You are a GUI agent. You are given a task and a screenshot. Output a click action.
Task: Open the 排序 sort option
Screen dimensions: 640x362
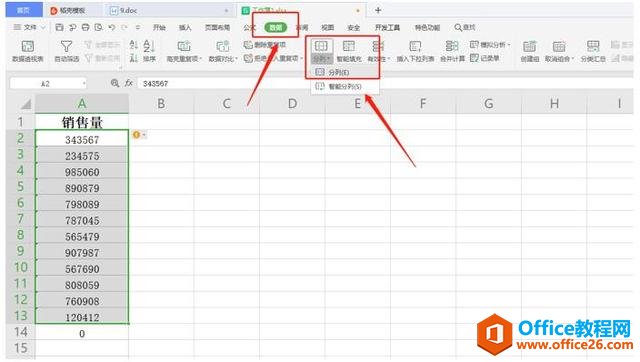[x=149, y=51]
